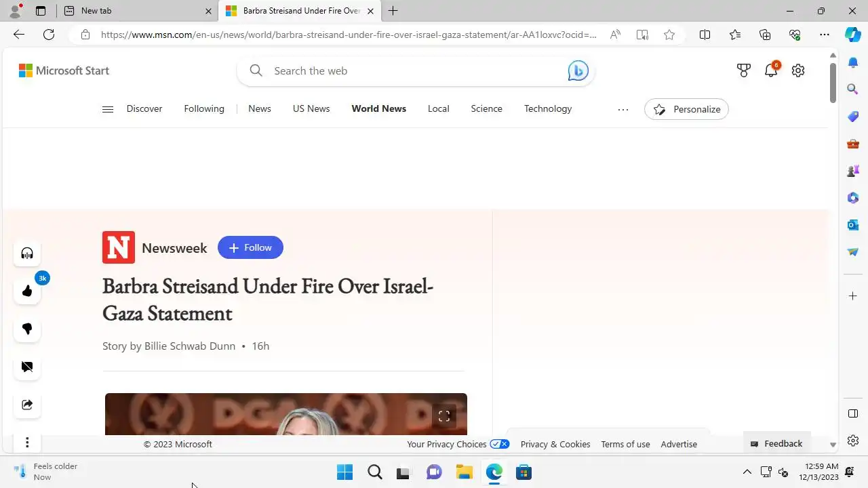Toggle Your Privacy Choices switch icon
Image resolution: width=868 pixels, height=488 pixels.
click(500, 444)
